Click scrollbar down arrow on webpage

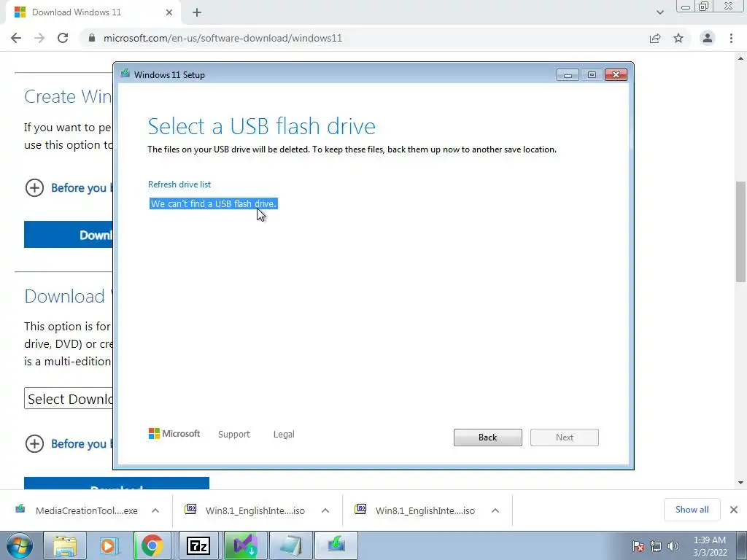coord(741,483)
